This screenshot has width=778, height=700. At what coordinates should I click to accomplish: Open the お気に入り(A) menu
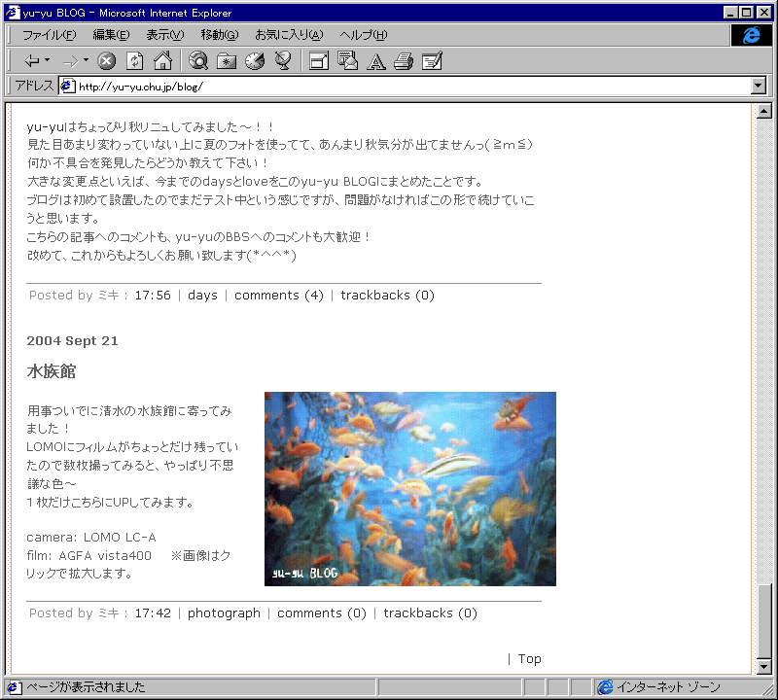289,35
